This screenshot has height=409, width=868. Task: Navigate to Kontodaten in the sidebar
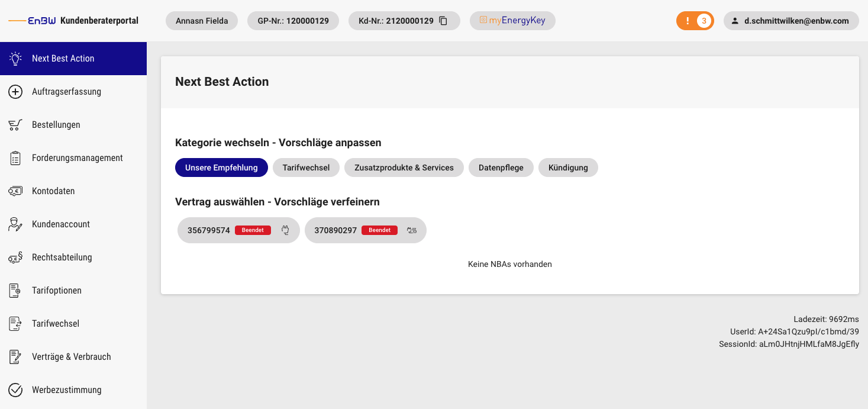pyautogui.click(x=73, y=191)
